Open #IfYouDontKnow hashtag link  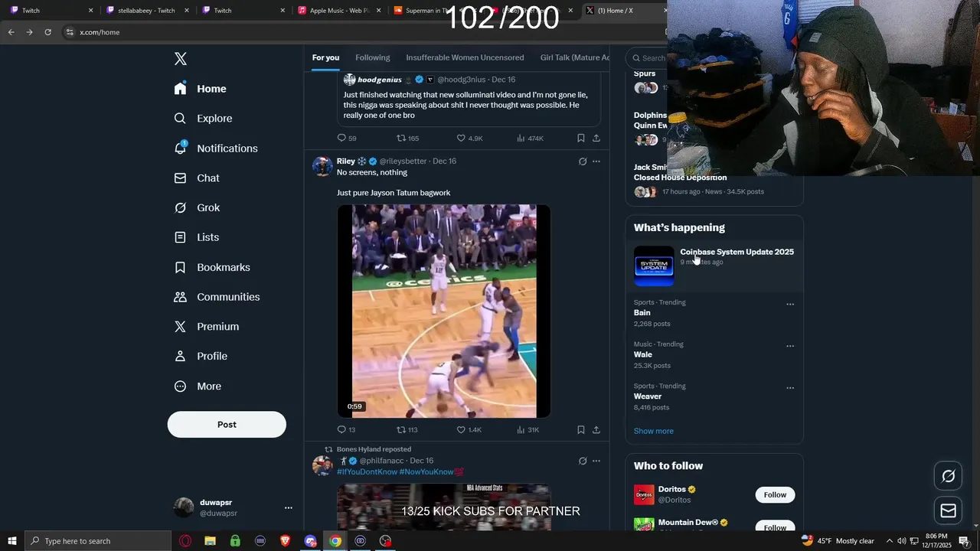click(367, 471)
